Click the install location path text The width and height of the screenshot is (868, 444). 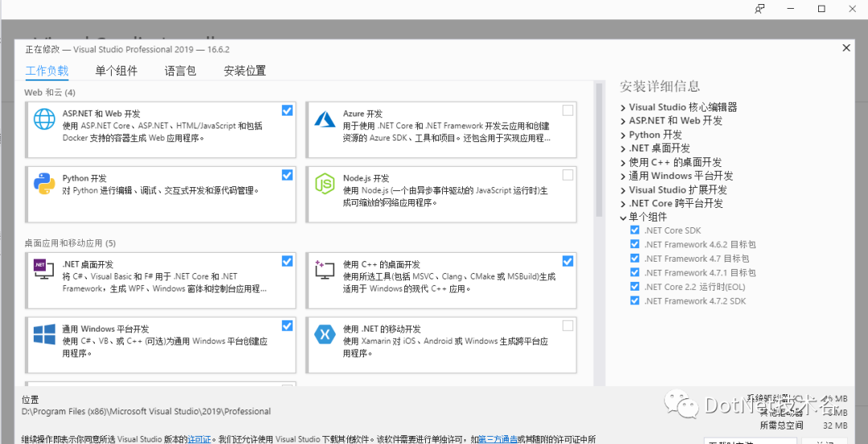(146, 411)
